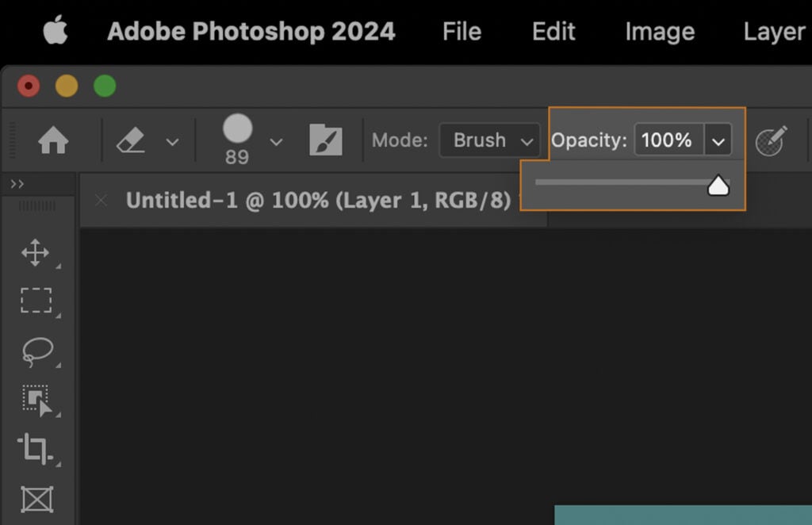Expand the collapsed toolbar with double arrows
This screenshot has height=525, width=812.
pos(16,183)
